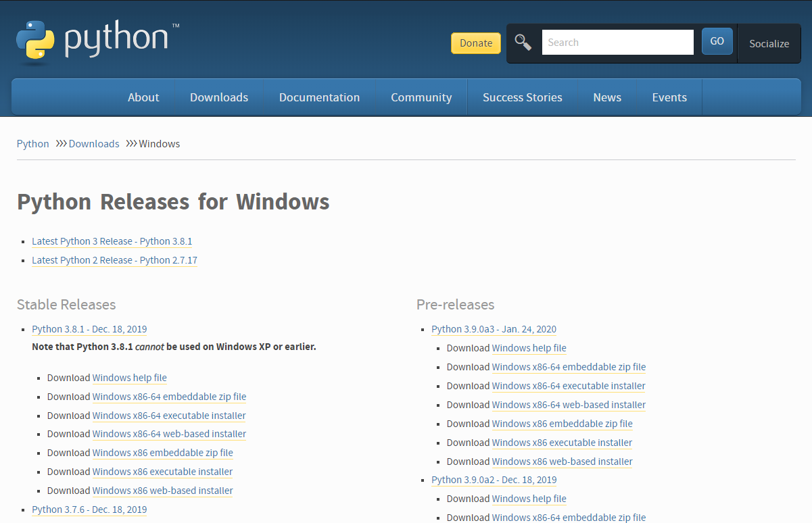Open the Socialize menu
812x523 pixels.
tap(769, 43)
